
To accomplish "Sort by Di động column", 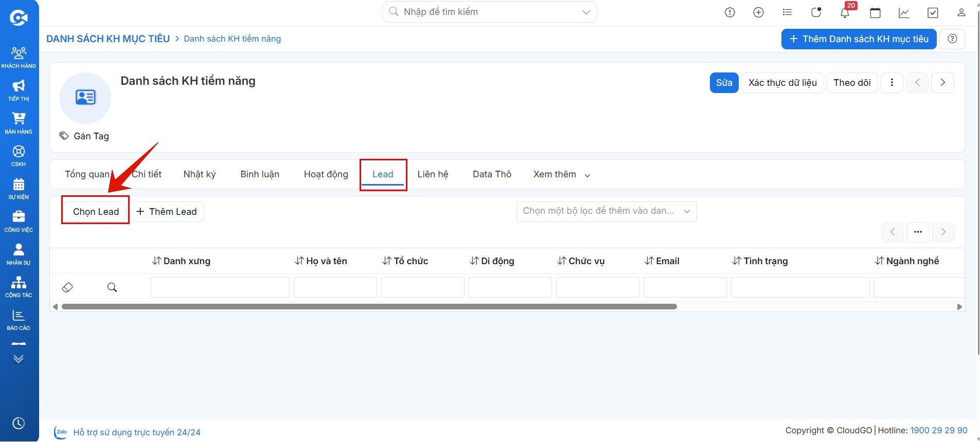I will click(492, 261).
